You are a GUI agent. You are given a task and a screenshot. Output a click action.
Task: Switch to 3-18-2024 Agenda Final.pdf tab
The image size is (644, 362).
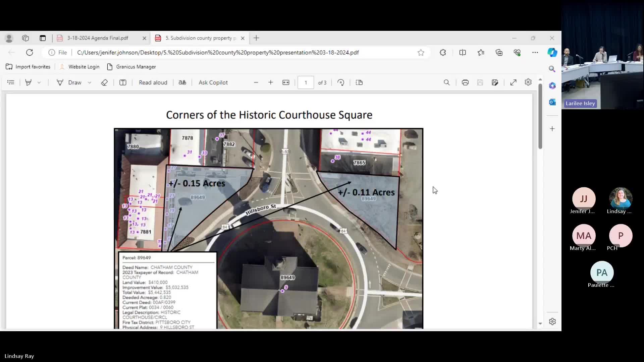click(x=97, y=38)
